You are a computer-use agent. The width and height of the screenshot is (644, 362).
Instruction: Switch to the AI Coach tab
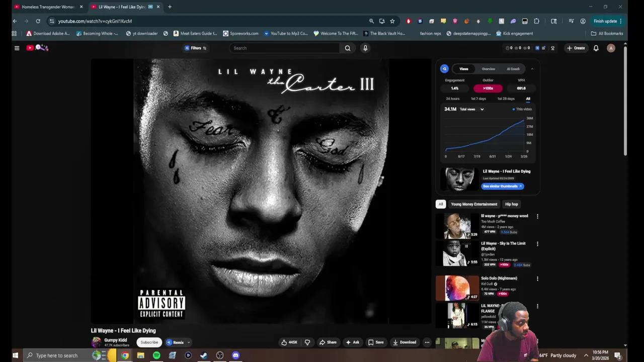pyautogui.click(x=513, y=69)
